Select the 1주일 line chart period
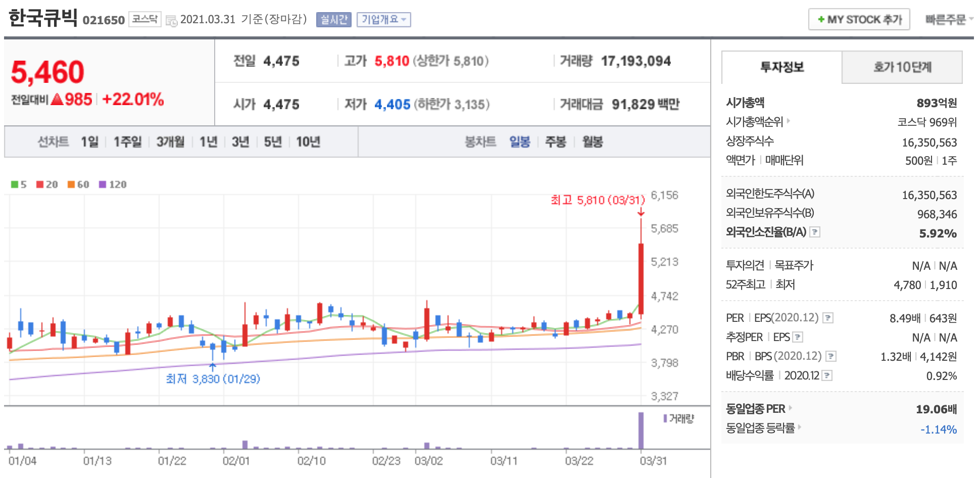This screenshot has height=478, width=980. tap(127, 142)
